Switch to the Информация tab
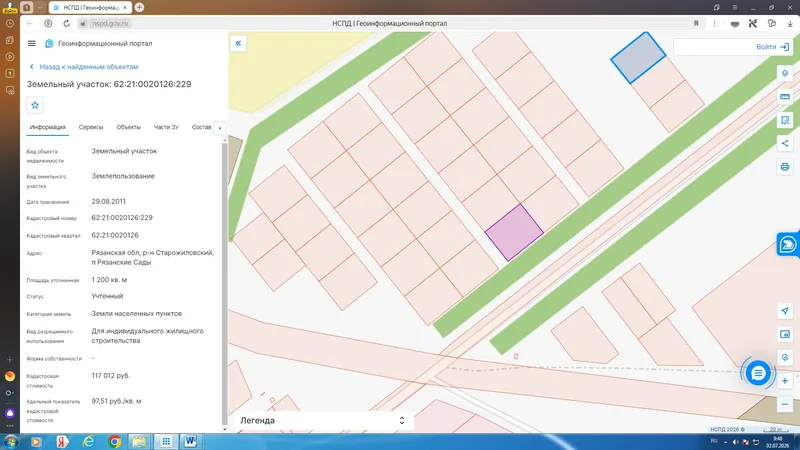The height and width of the screenshot is (450, 800). (x=47, y=127)
